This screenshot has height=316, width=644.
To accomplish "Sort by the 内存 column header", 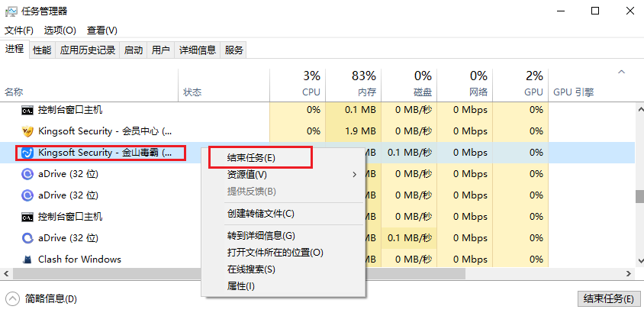I will coord(353,85).
